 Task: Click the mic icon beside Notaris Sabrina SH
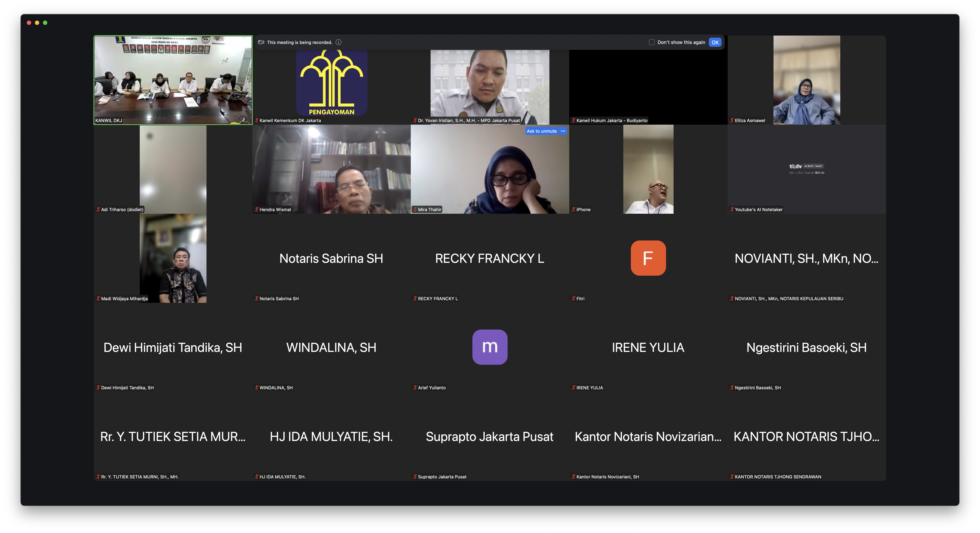256,298
